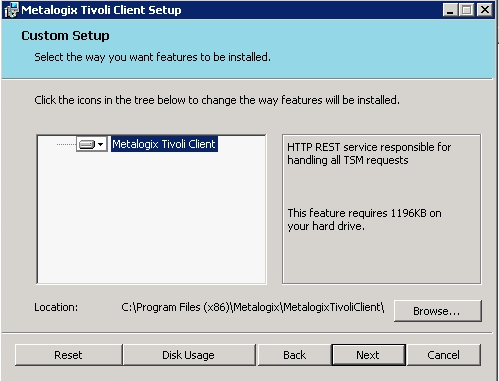Viewport: 499px width, 381px height.
Task: Click the 'Location:' label
Action: click(x=56, y=307)
